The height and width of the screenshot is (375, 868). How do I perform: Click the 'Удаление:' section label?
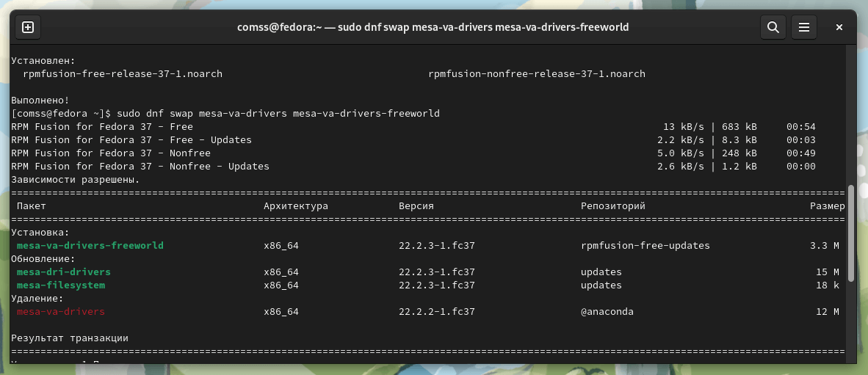tap(37, 299)
